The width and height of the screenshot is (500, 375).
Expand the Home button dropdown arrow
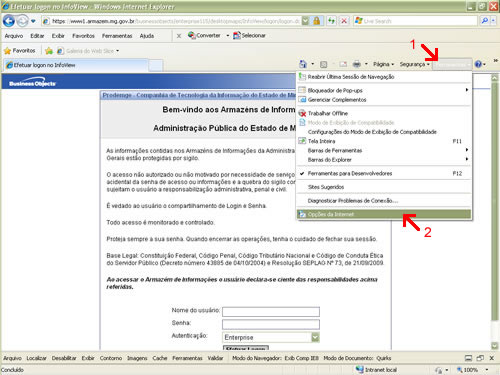coord(312,64)
